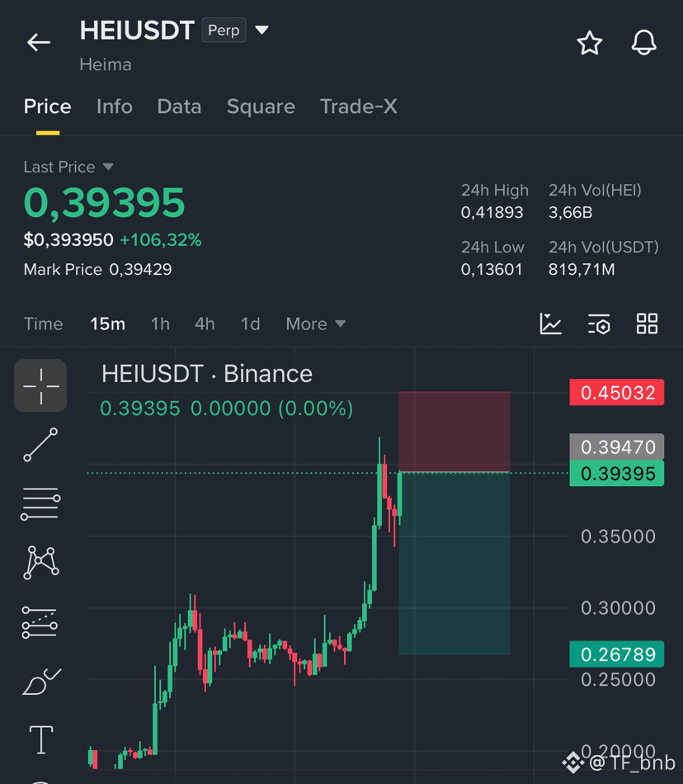Open Last Price type dropdown
The width and height of the screenshot is (683, 784).
108,167
